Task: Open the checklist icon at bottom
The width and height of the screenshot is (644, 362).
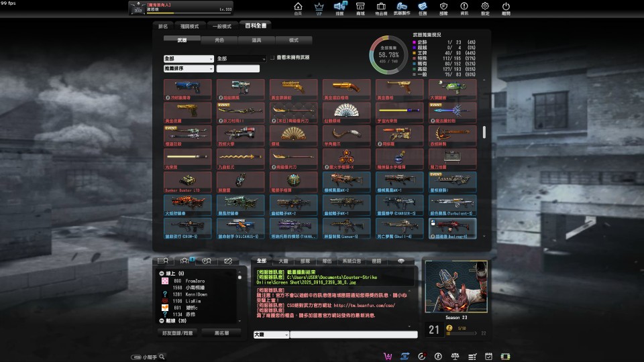Action: point(472,356)
